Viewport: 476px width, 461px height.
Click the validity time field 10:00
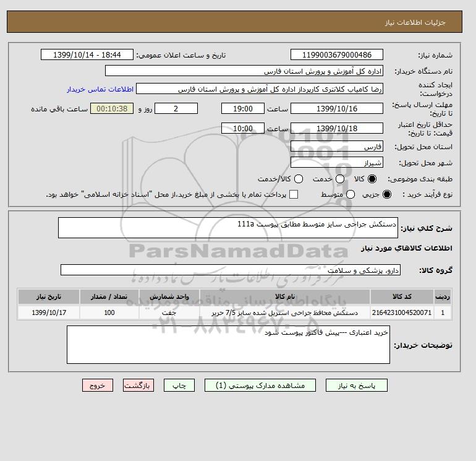243,128
